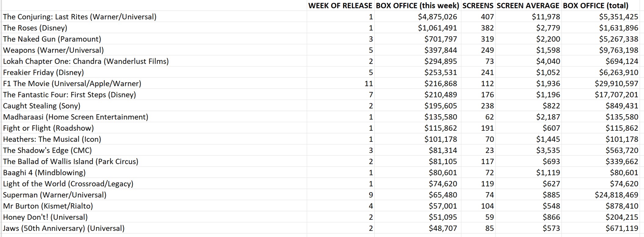The width and height of the screenshot is (644, 237).
Task: Click the Lokah Chapter One: Chandra cell
Action: (x=86, y=61)
